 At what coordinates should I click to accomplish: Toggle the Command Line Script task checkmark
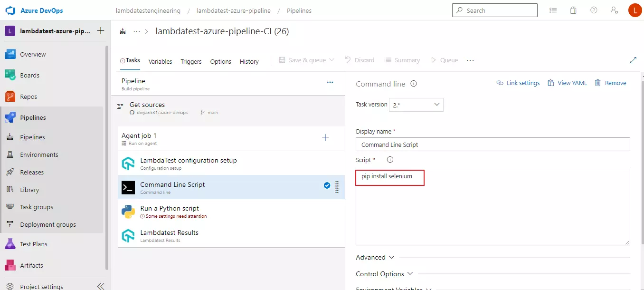[327, 185]
